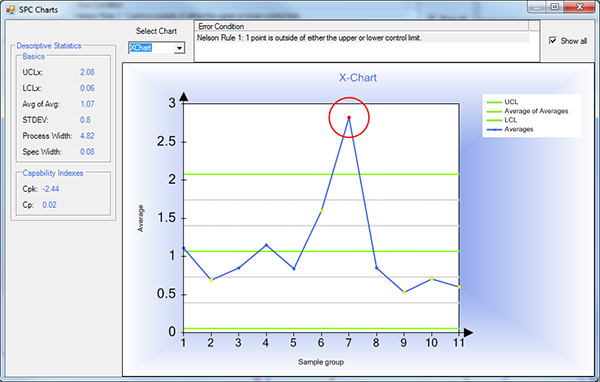Click the Cpk value -2.44
Screen dimensions: 600x382
[51, 189]
